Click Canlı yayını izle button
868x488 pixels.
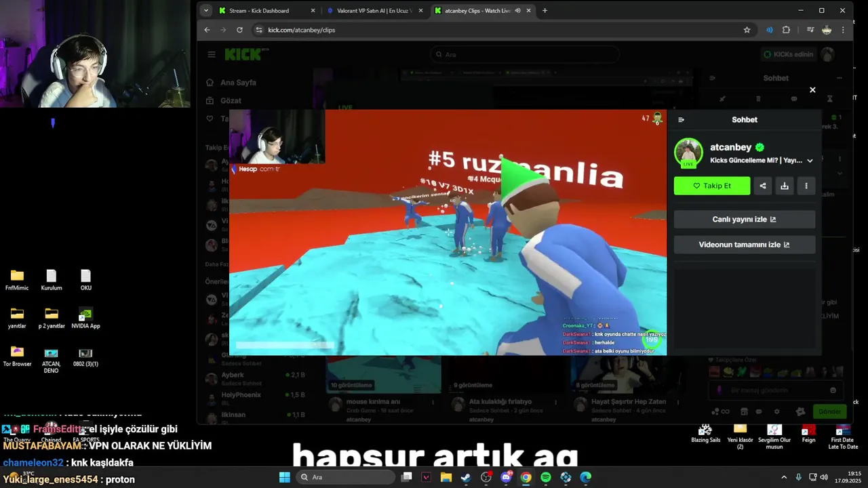pyautogui.click(x=745, y=220)
